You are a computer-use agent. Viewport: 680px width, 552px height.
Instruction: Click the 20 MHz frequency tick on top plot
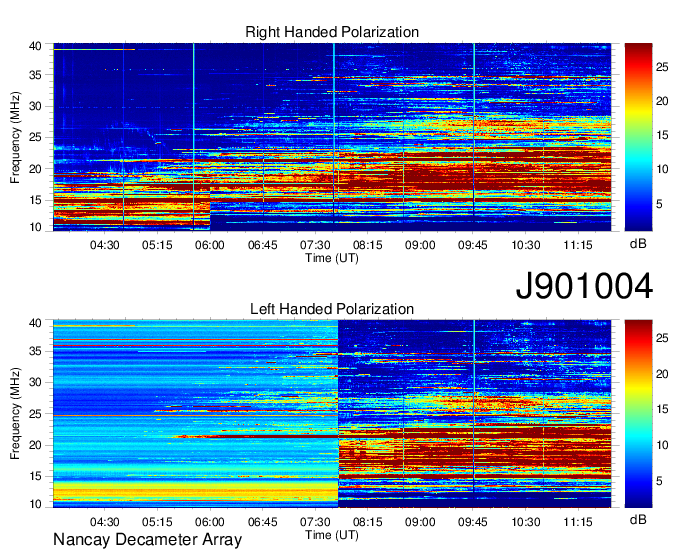36,169
